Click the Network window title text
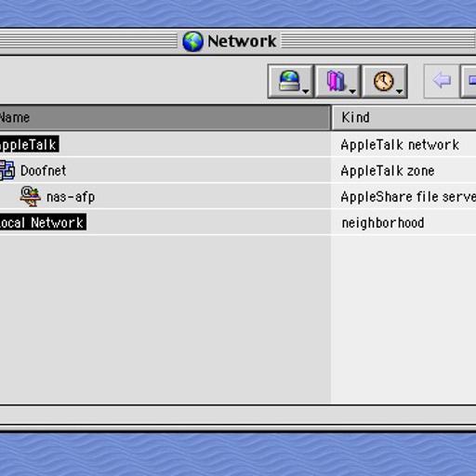 tap(242, 41)
